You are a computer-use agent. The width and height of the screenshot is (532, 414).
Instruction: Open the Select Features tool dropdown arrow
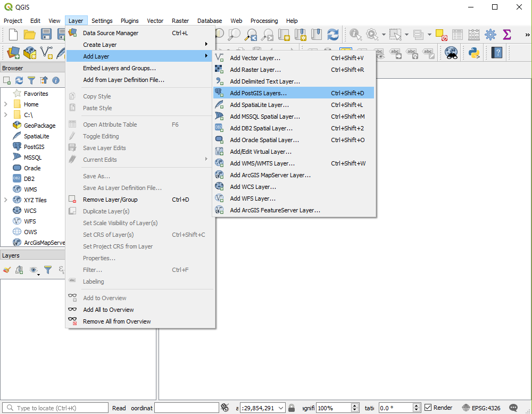click(x=406, y=35)
